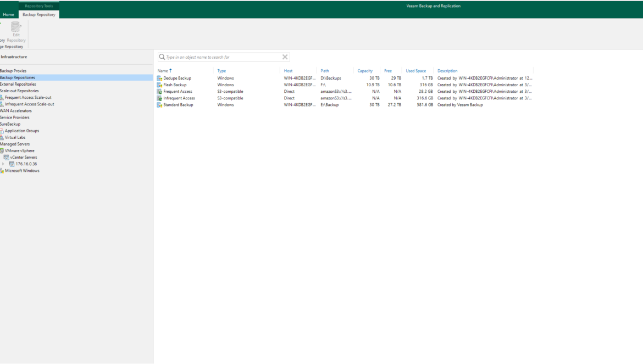Image resolution: width=643 pixels, height=364 pixels.
Task: Click the Repository Tools contextual tab label
Action: click(39, 5)
